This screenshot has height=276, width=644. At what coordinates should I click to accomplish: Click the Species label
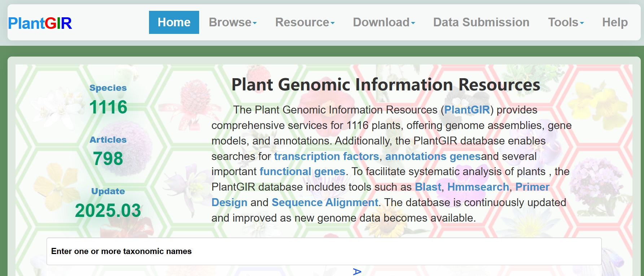pyautogui.click(x=108, y=88)
